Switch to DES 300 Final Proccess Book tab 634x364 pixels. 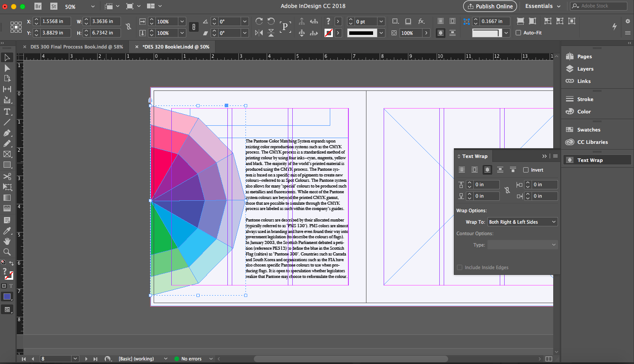click(76, 47)
